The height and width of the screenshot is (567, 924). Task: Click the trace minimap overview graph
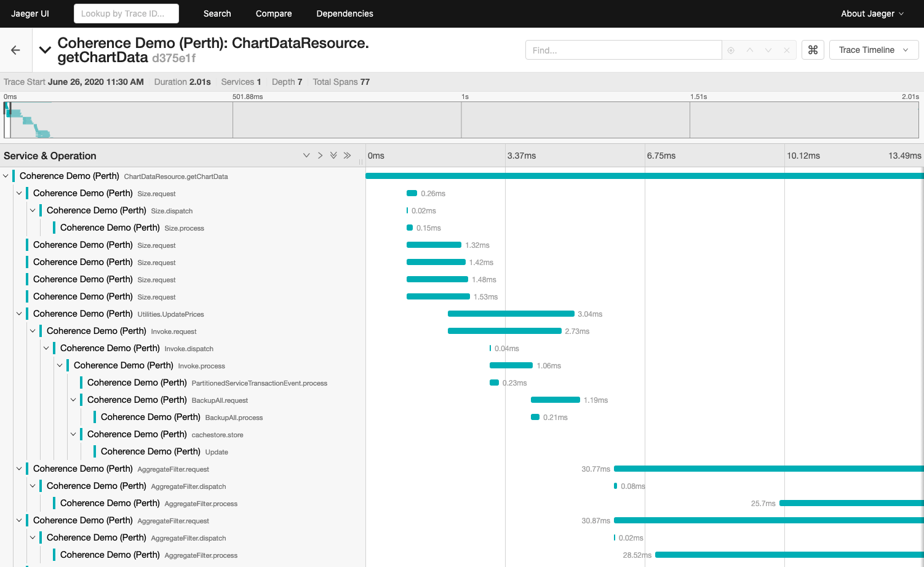[461, 120]
